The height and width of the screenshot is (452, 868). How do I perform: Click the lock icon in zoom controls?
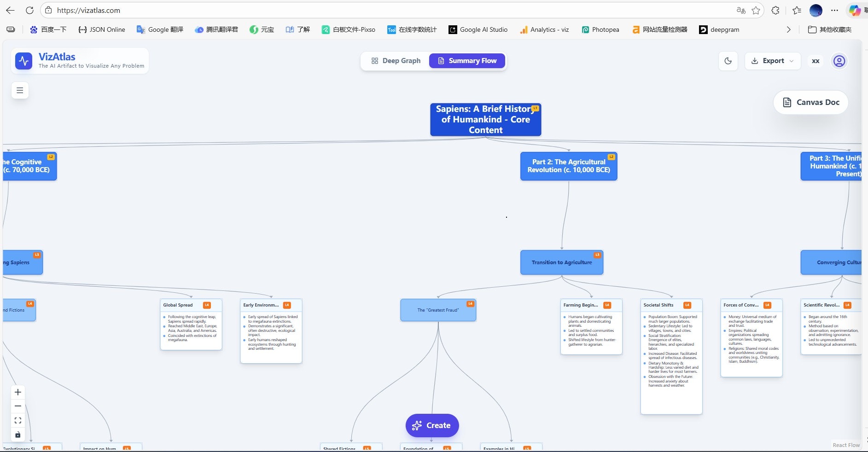[x=17, y=435]
